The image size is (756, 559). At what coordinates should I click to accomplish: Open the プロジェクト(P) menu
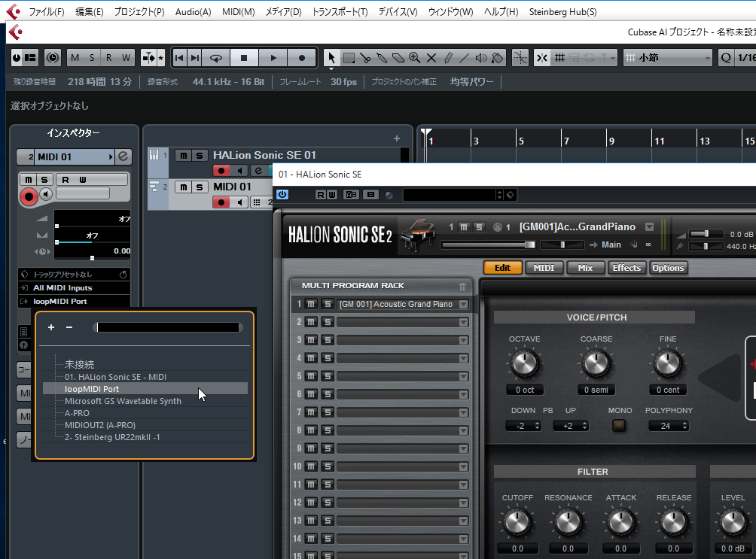click(x=139, y=11)
